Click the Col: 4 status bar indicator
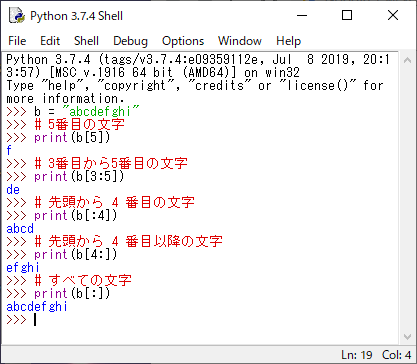 pyautogui.click(x=396, y=355)
